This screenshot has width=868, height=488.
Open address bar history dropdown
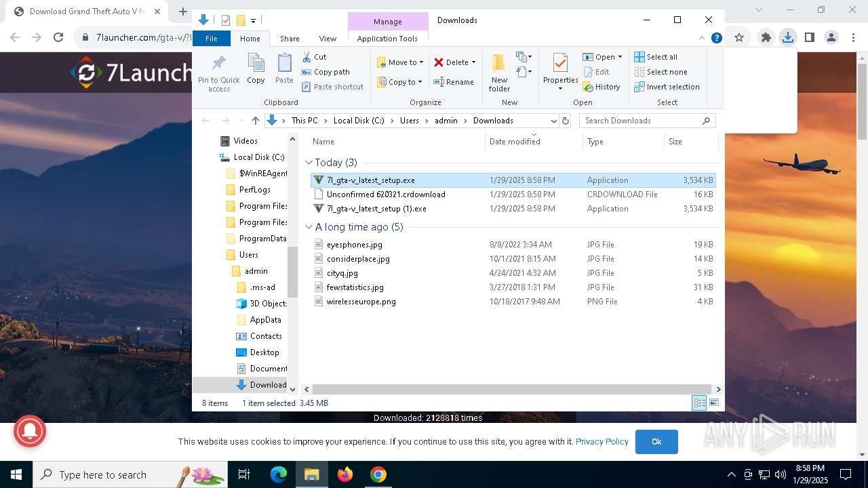(553, 121)
